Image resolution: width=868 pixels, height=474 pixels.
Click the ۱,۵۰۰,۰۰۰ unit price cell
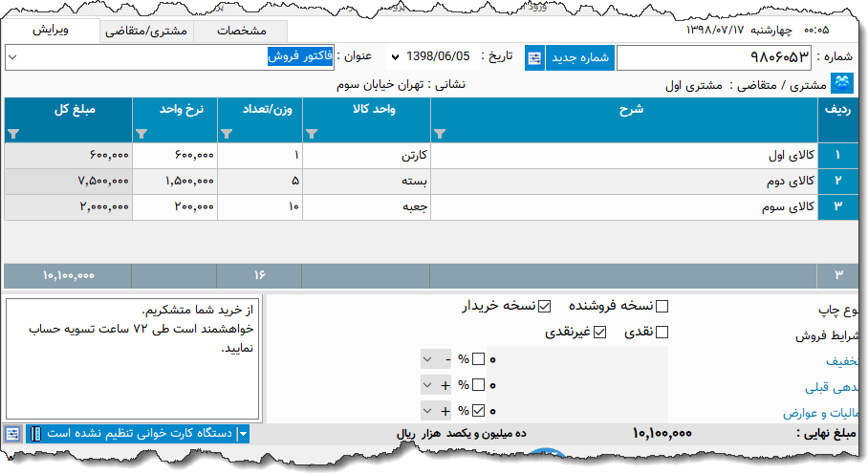(175, 181)
